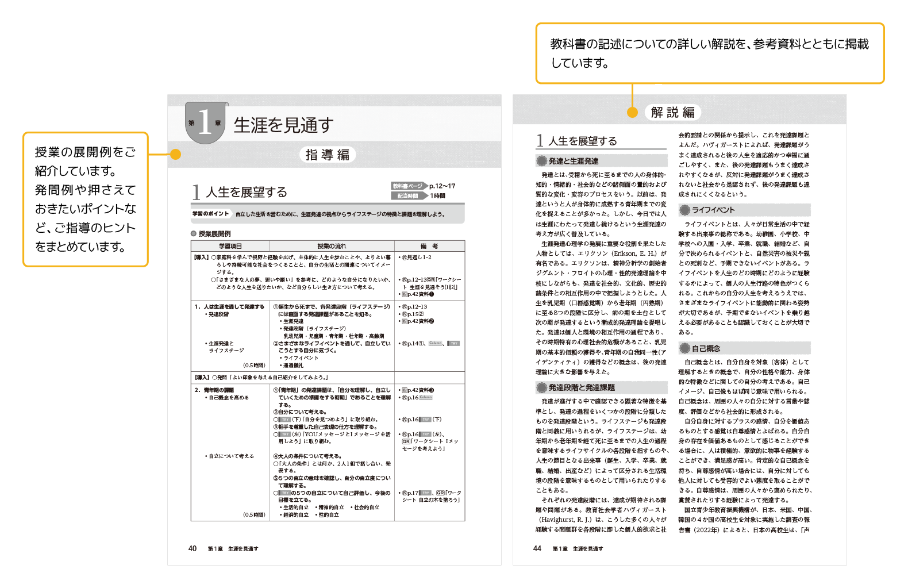Click the gray bullet before 授業展開例
The image size is (908, 588).
pos(194,234)
